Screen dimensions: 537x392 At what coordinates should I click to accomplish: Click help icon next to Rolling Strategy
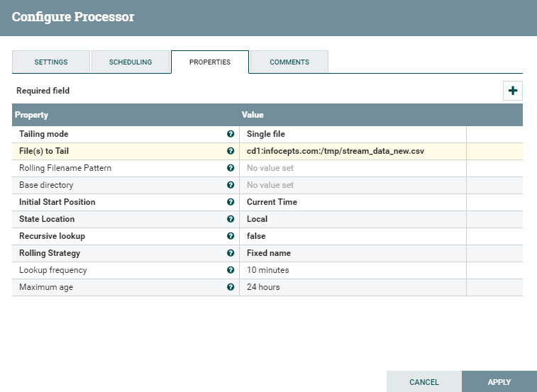coord(231,253)
